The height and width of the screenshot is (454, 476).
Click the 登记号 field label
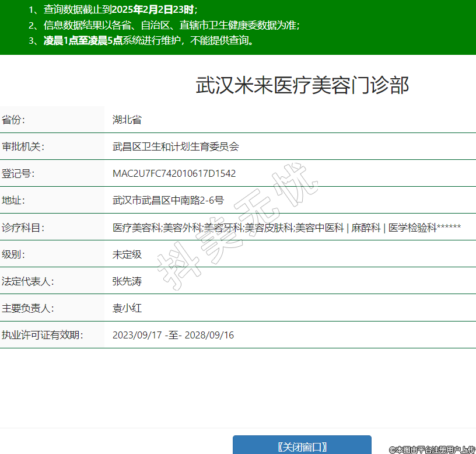coord(18,174)
